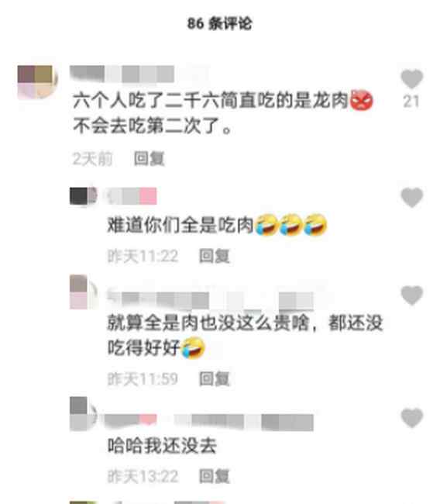Open username above 就算全是肉也没这么贵

[211, 301]
